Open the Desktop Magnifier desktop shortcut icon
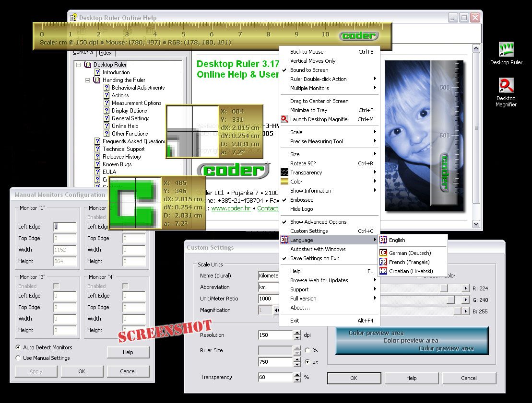Screen dimensions: 532x403 coord(506,85)
